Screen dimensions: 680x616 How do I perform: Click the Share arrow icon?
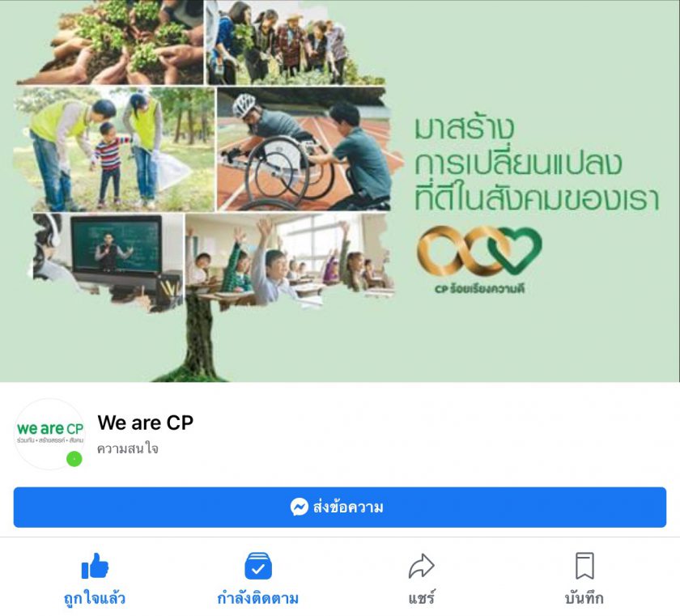421,566
